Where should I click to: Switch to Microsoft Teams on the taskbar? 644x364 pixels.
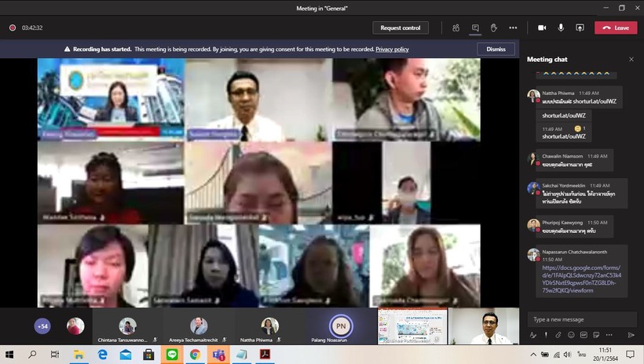[x=218, y=354]
